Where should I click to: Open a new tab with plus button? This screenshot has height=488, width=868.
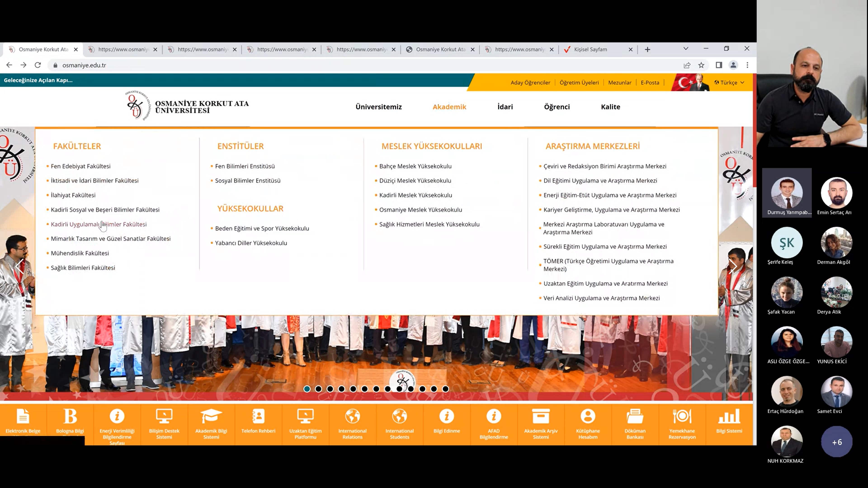tap(647, 49)
